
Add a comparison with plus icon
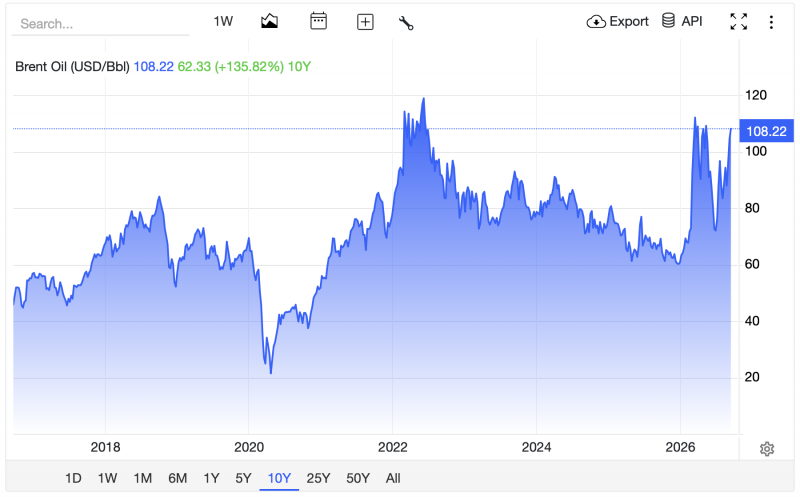point(365,22)
